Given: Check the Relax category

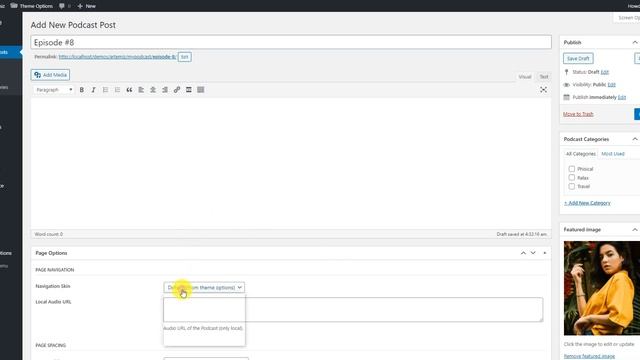Looking at the screenshot, I should click(571, 178).
